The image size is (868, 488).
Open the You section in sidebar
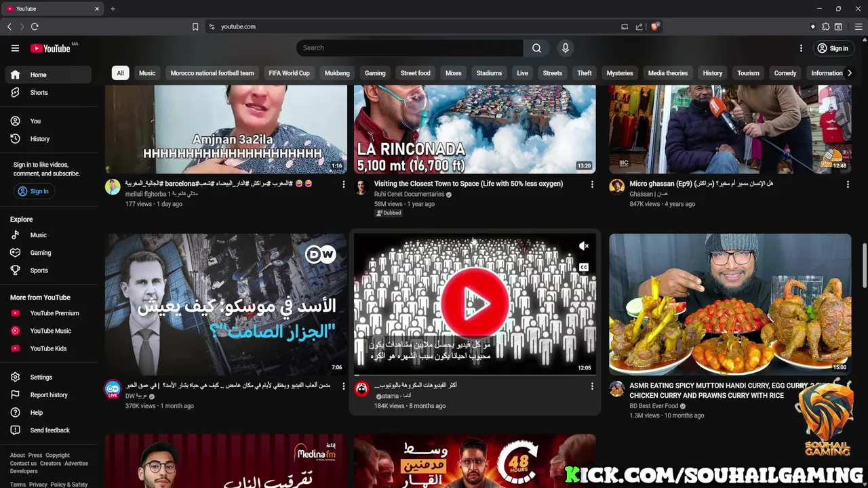(x=47, y=121)
